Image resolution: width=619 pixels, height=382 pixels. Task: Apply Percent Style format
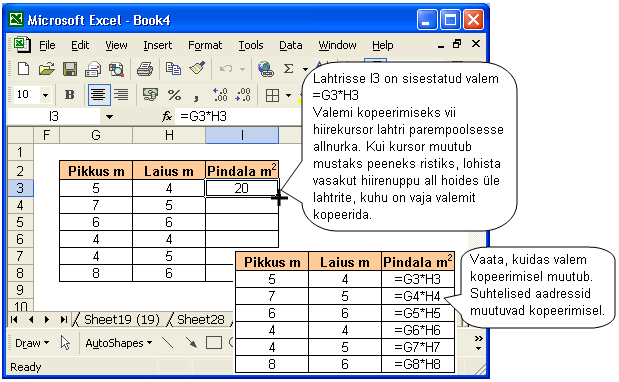tap(174, 95)
